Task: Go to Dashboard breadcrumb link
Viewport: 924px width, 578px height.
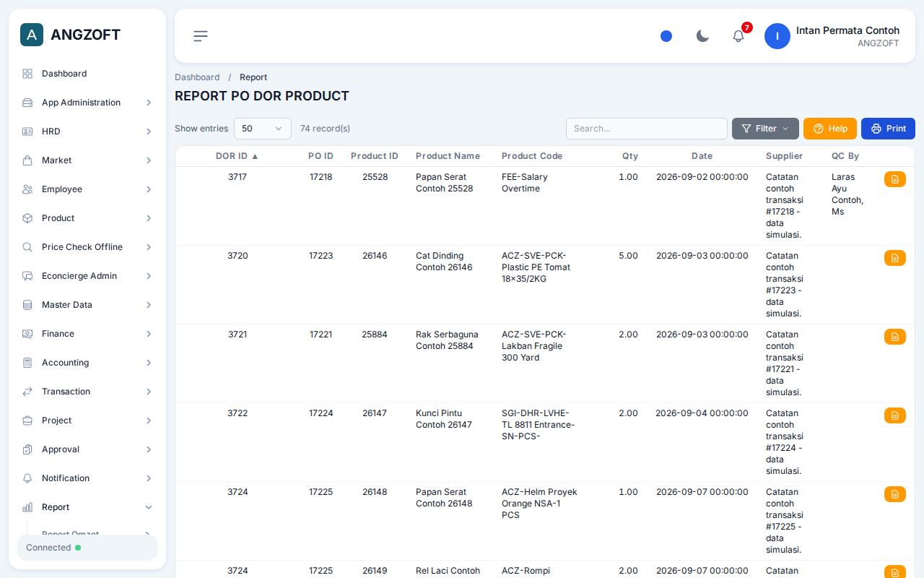Action: (197, 77)
